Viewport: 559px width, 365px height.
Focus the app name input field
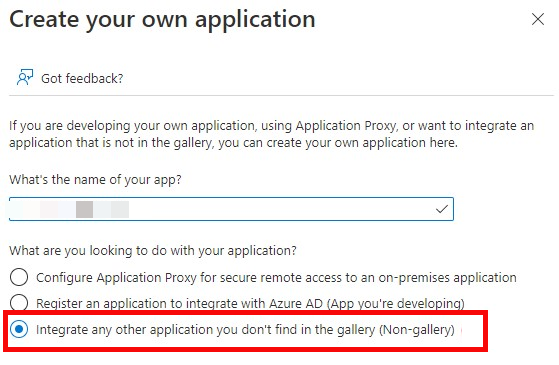[231, 209]
